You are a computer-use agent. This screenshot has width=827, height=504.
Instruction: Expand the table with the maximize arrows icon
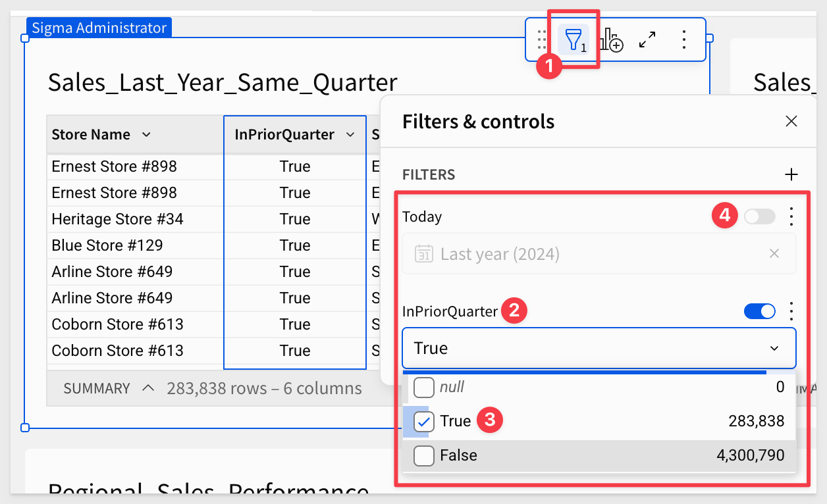(648, 40)
